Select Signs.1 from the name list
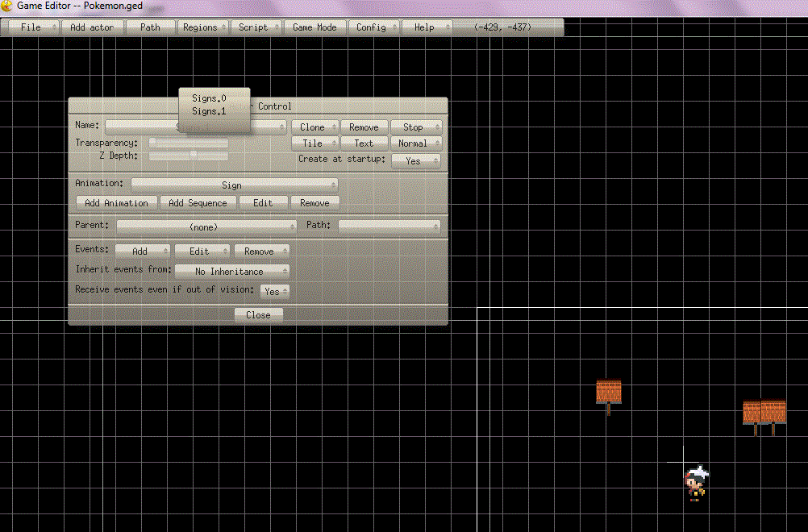This screenshot has width=808, height=532. click(x=209, y=111)
